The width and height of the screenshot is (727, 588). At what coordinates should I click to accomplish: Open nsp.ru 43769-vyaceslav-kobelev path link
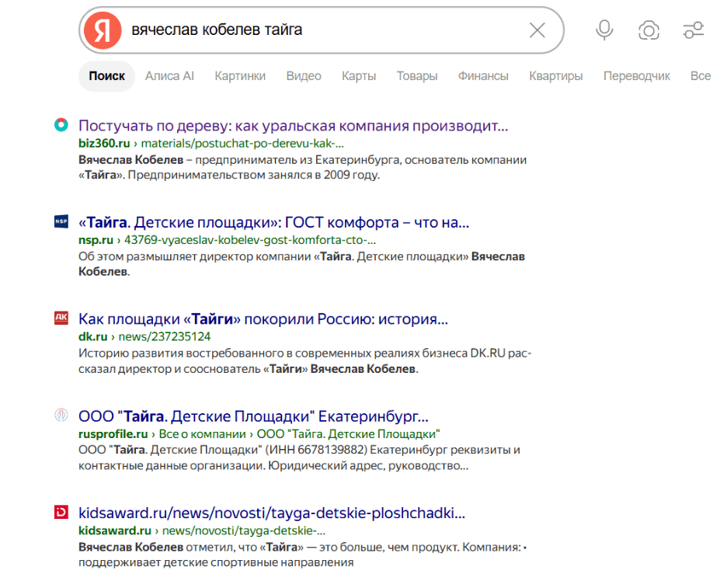tap(250, 240)
